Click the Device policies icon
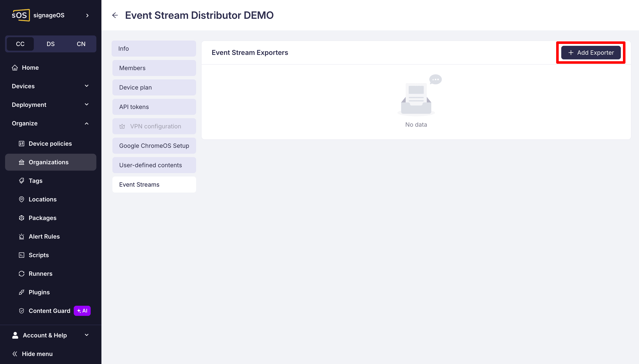This screenshot has height=364, width=639. click(22, 144)
